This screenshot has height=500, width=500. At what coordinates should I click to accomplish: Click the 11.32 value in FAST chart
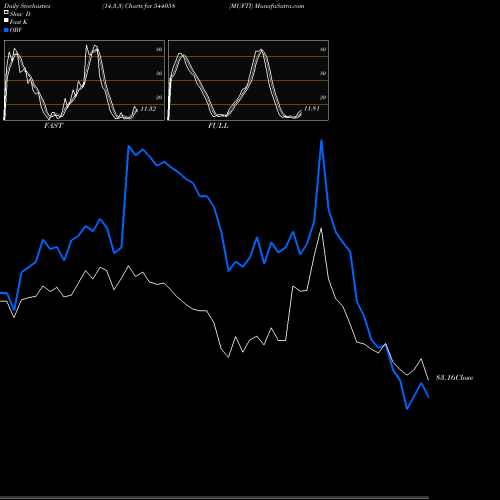148,109
